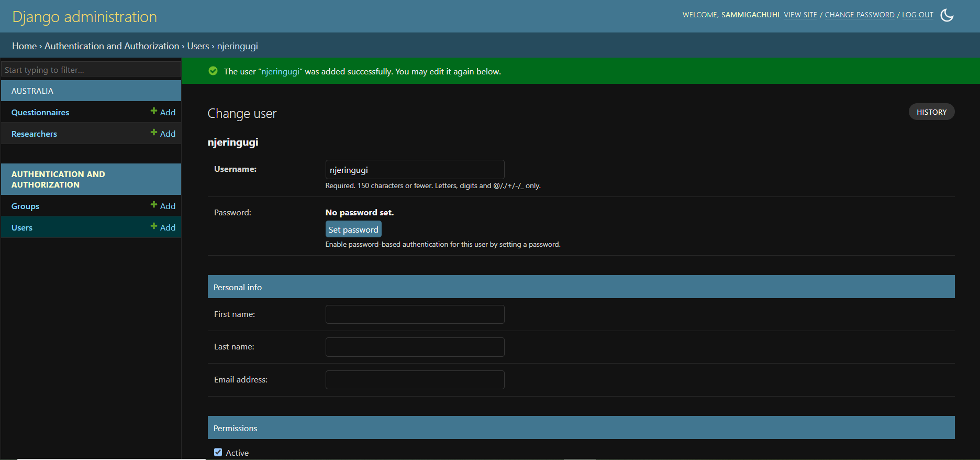
Task: Open the Users model in sidebar
Action: coord(22,227)
